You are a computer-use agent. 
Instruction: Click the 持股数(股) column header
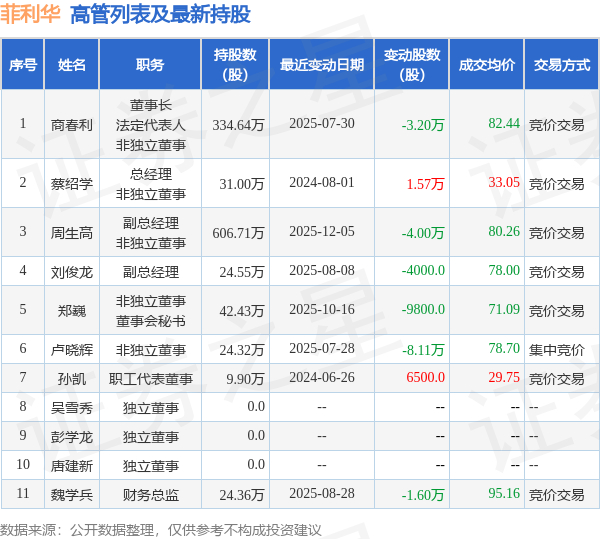(x=235, y=64)
